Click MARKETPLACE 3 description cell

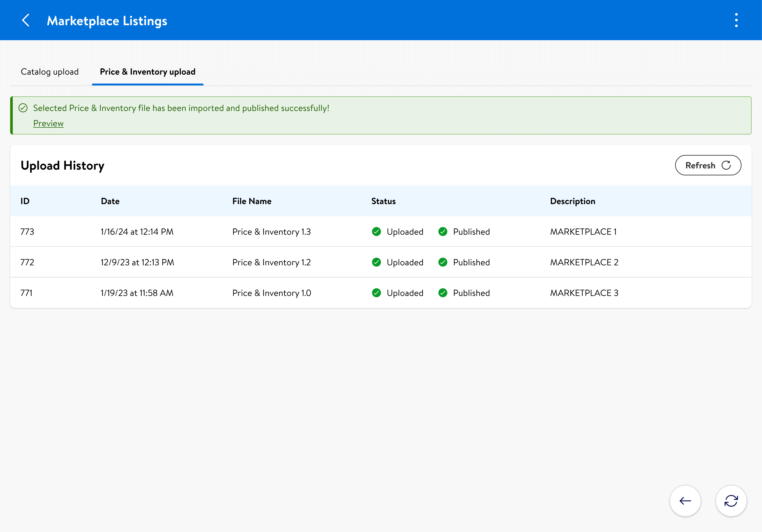(584, 293)
